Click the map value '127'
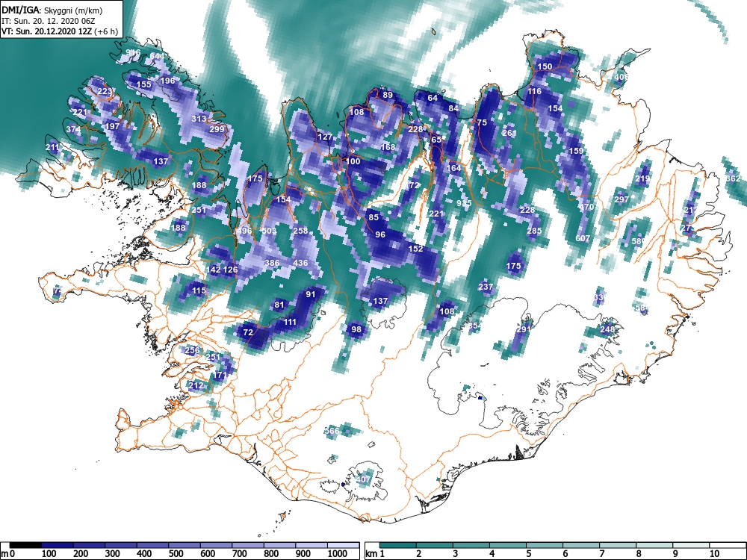This screenshot has height=560, width=747. 326,137
